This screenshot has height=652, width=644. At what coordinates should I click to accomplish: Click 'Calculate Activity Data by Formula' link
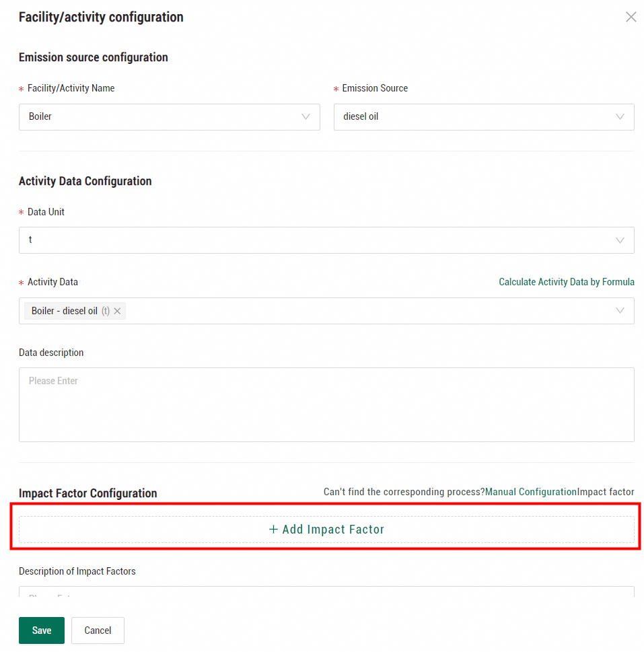pyautogui.click(x=566, y=282)
